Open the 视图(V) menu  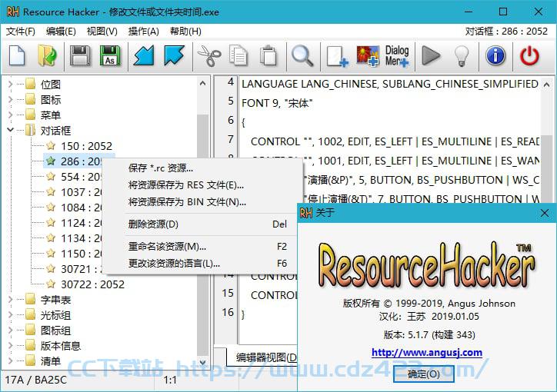pos(102,32)
